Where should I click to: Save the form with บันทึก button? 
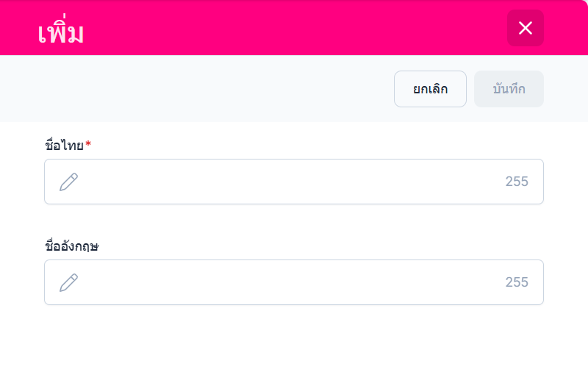pos(509,89)
